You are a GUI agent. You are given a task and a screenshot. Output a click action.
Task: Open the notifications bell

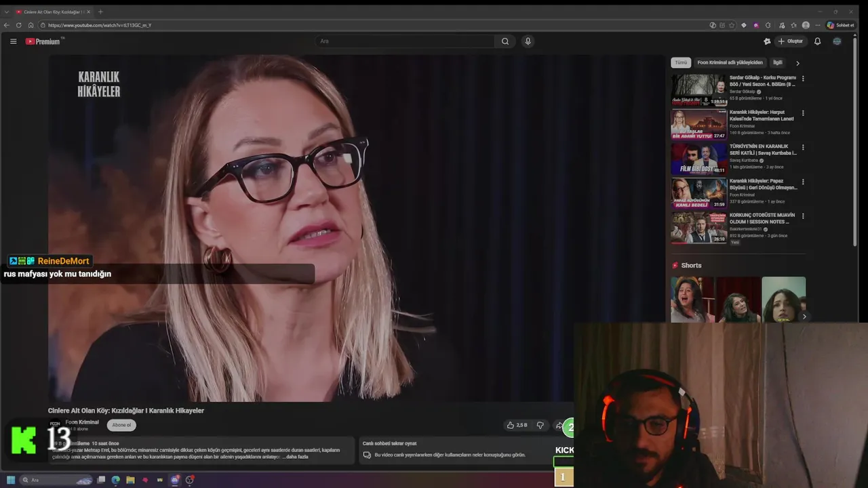click(x=817, y=41)
